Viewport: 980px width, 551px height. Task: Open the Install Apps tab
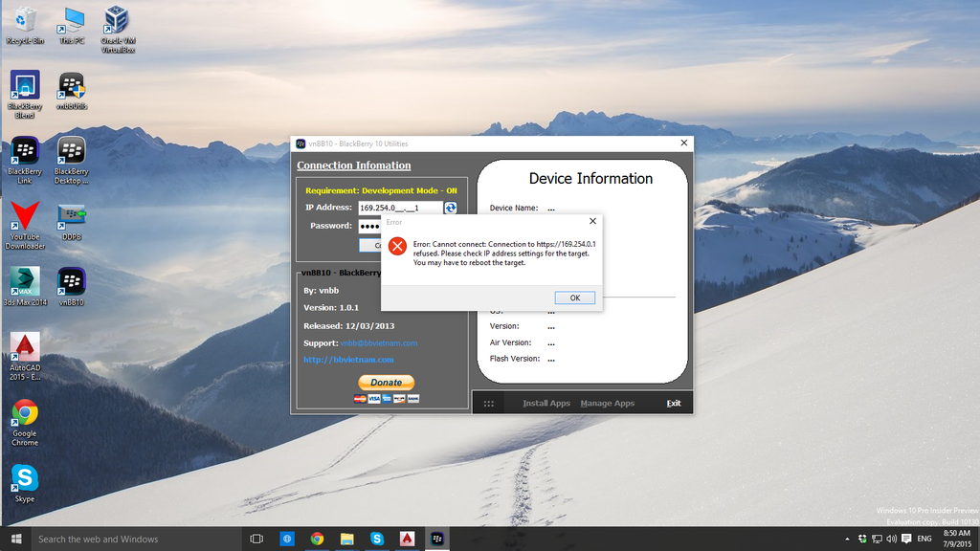tap(546, 404)
